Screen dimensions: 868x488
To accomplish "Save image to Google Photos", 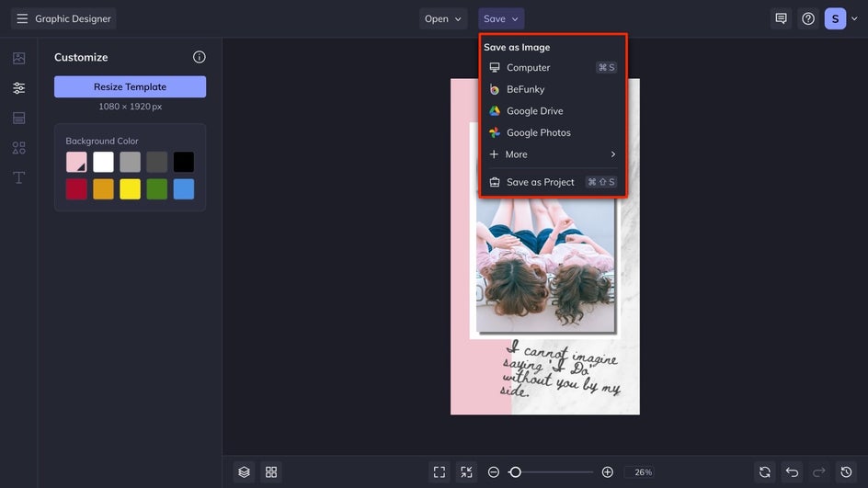I will pos(553,132).
